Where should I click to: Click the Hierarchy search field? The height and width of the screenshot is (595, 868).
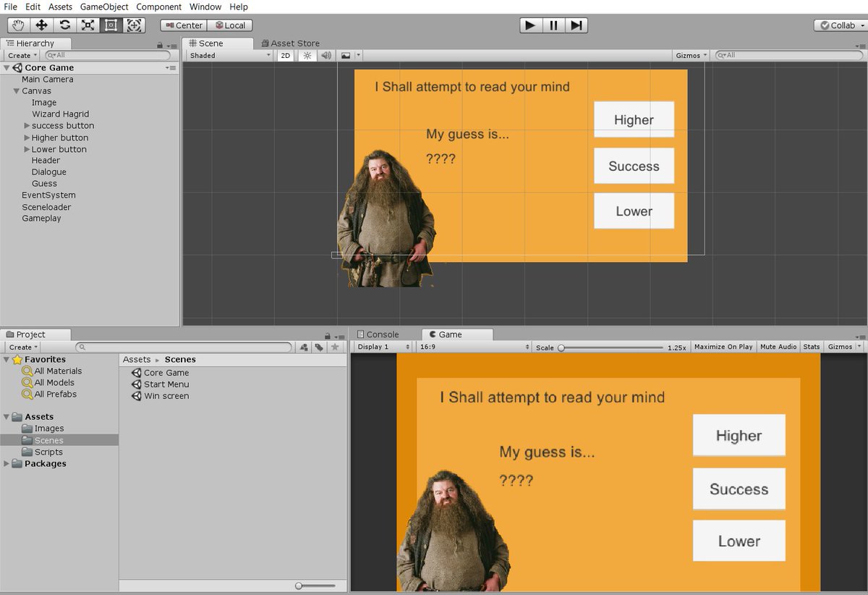108,55
